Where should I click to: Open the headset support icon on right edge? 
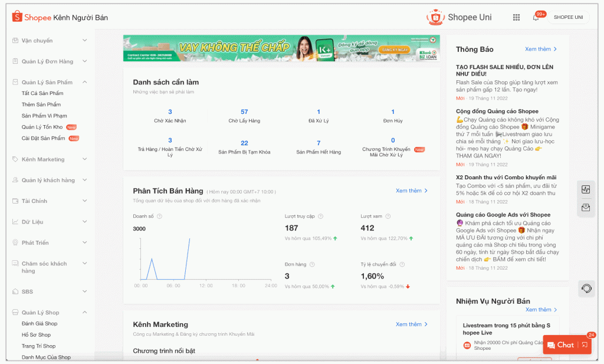coord(586,288)
